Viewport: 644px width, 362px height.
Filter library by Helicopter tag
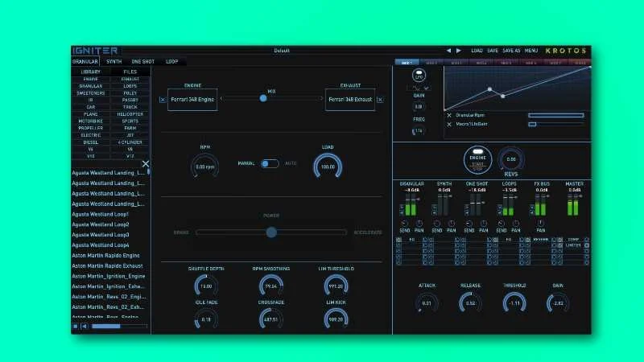pos(130,114)
